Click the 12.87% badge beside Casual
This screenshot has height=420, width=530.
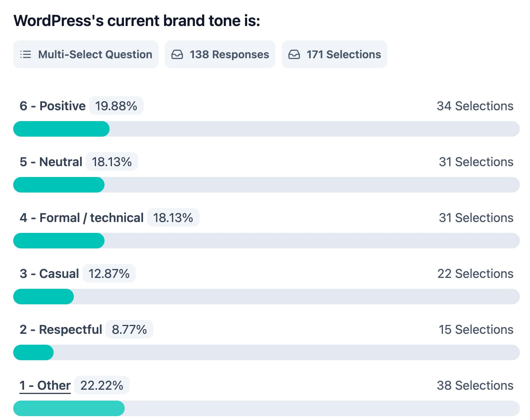click(x=109, y=274)
